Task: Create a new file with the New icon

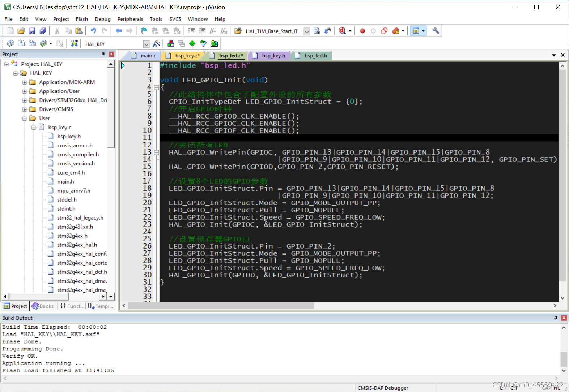Action: (10, 31)
